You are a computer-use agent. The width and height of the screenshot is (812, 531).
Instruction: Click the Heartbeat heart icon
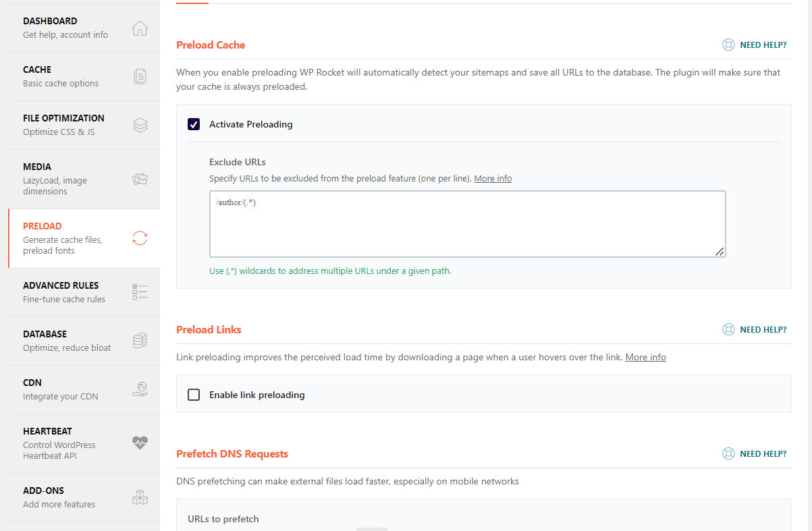[140, 443]
